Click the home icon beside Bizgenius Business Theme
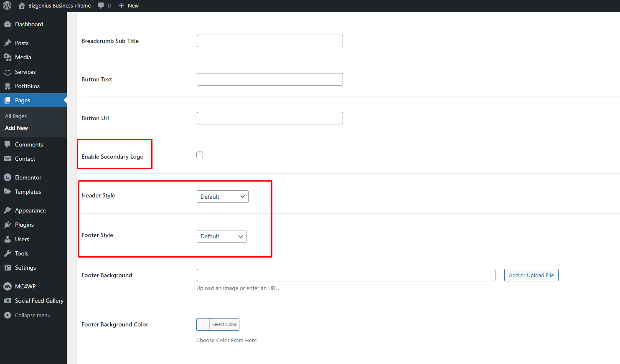This screenshot has height=364, width=620. pyautogui.click(x=22, y=5)
